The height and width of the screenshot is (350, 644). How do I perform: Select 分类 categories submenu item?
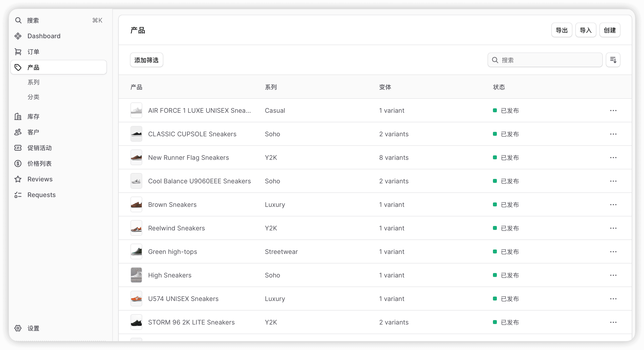click(33, 97)
